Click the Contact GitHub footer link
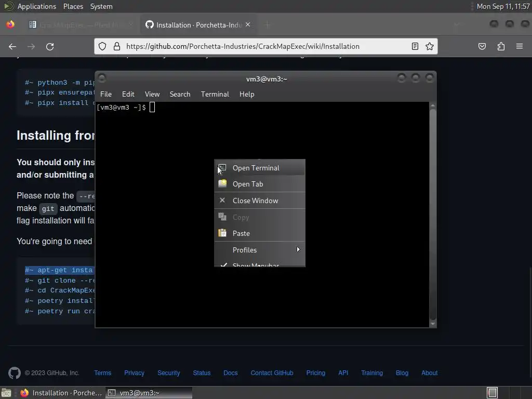The image size is (532, 399). point(272,373)
